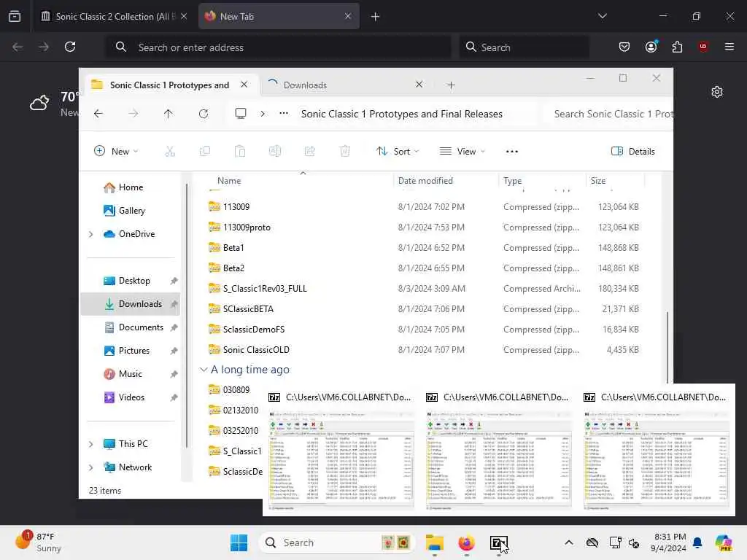Click the Paste clipboard icon in File Explorer

coord(239,152)
